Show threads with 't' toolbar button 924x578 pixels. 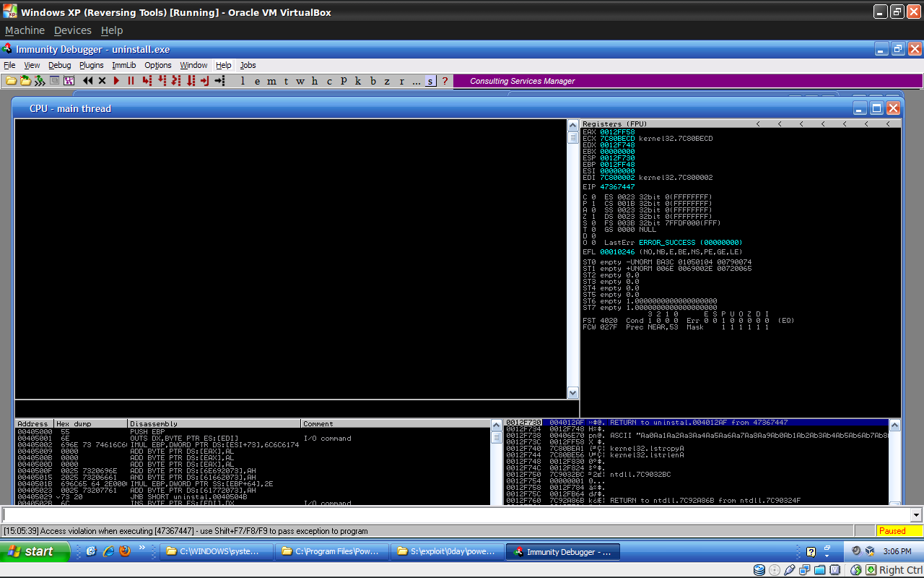[x=286, y=81]
